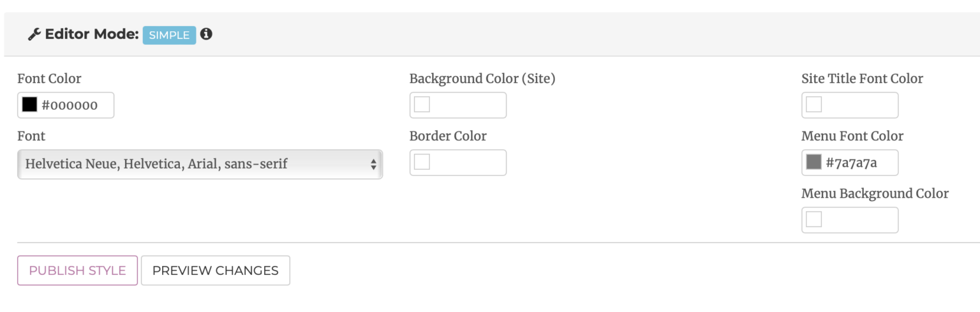980x312 pixels.
Task: Click the black Font Color swatch
Action: pos(29,105)
